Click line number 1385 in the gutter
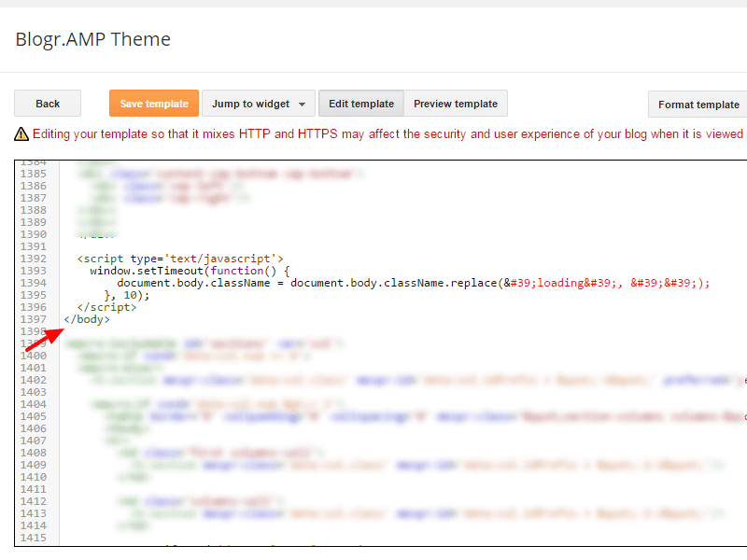Viewport: 747px width, 560px height. (x=34, y=174)
